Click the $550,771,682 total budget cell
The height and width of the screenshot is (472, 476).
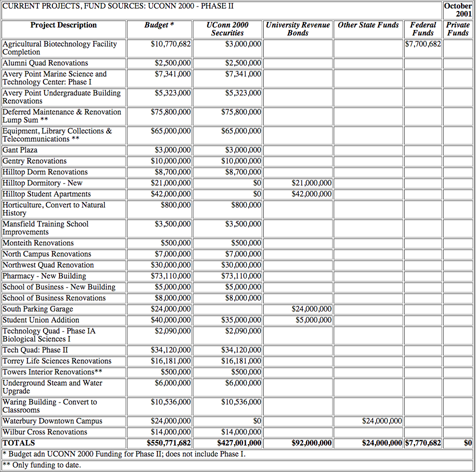point(169,443)
